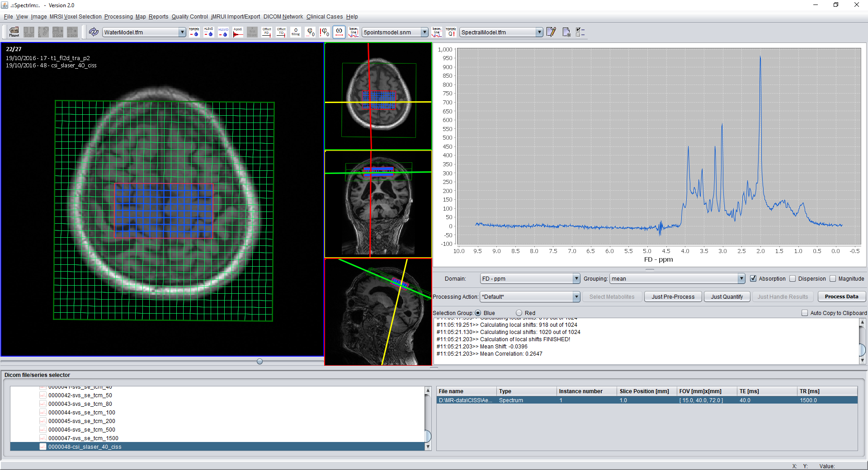Enable Auto Copy to Clipboard checkbox

pos(805,313)
